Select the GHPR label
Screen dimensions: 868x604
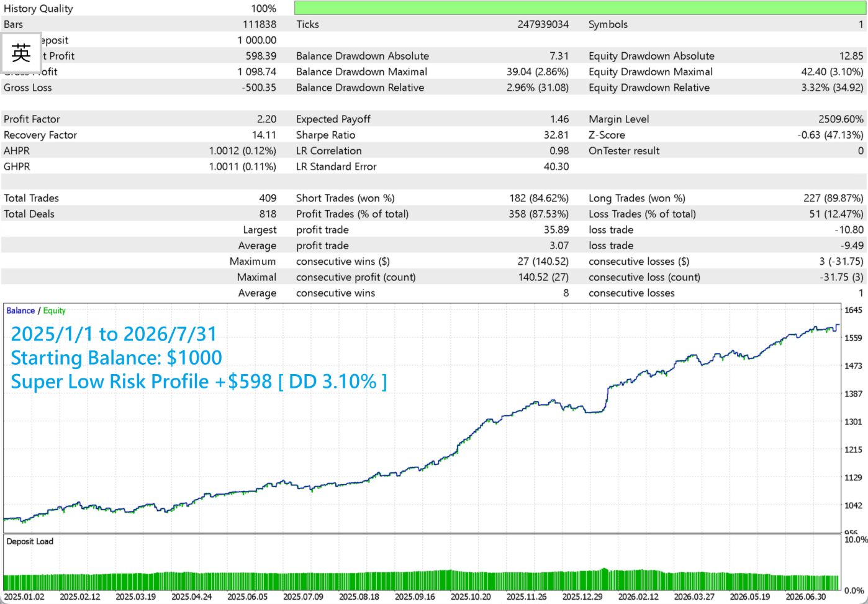(x=17, y=167)
